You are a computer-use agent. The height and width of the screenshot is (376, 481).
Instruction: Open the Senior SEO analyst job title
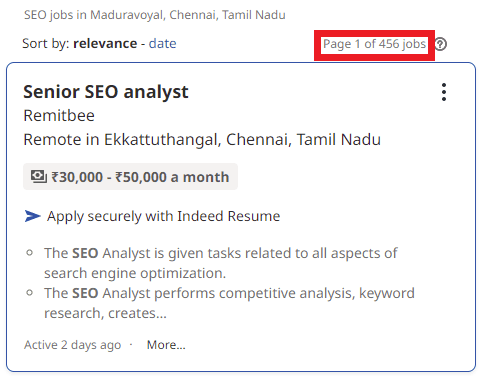tap(106, 92)
